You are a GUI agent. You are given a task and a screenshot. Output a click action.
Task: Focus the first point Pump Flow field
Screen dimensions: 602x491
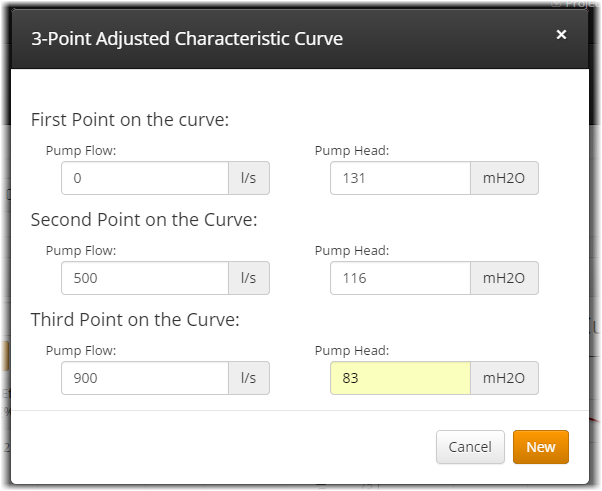tap(145, 179)
